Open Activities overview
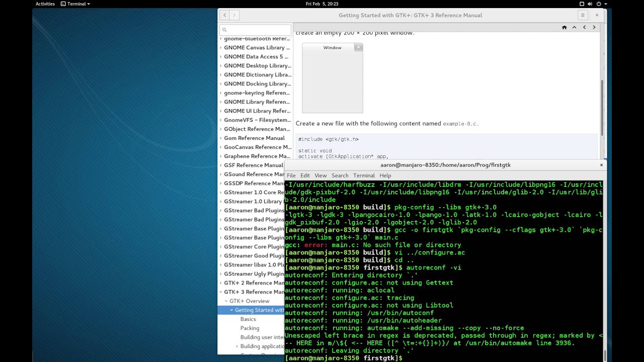This screenshot has width=644, height=362. (45, 4)
